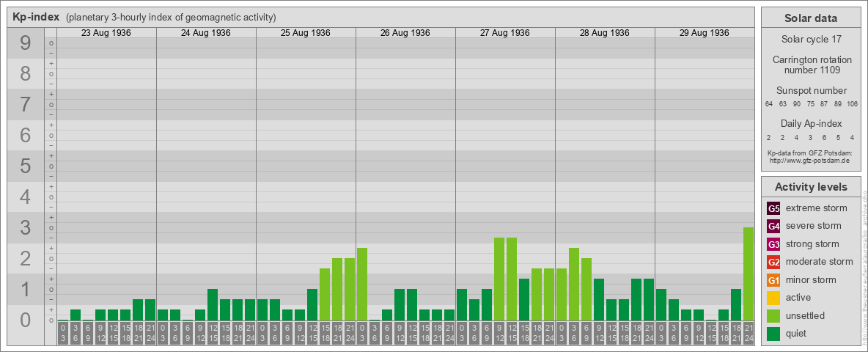Click the 12-15 time box under 25 Aug
Screen dimensions: 868x352
click(312, 333)
